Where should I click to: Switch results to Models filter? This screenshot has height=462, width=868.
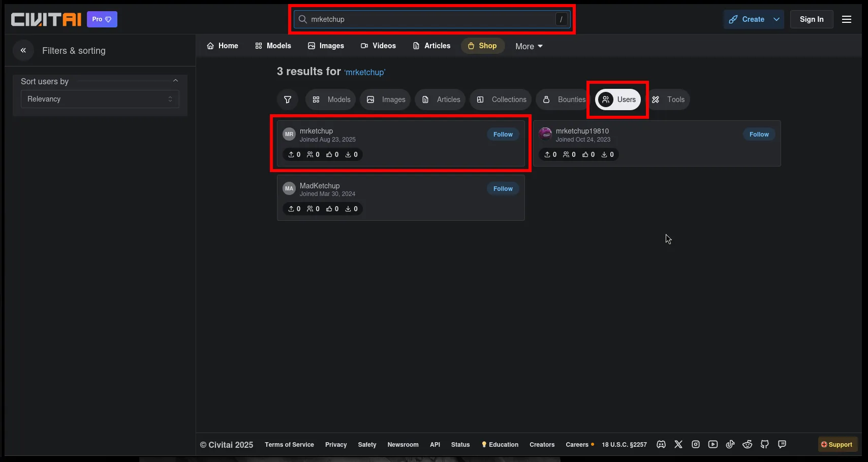point(331,100)
